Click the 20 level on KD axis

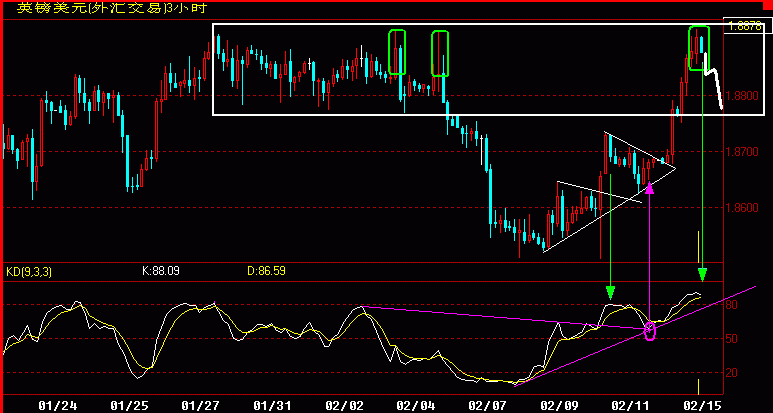pyautogui.click(x=732, y=373)
